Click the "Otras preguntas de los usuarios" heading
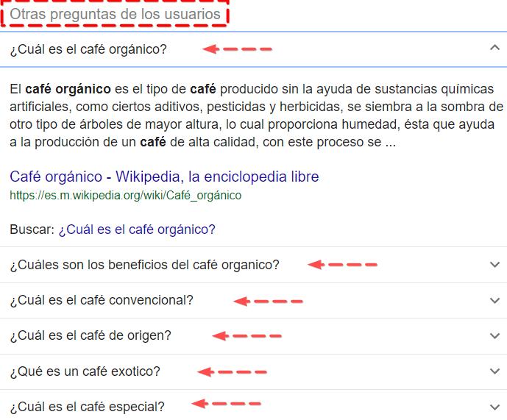Image resolution: width=507 pixels, height=420 pixels. click(115, 14)
